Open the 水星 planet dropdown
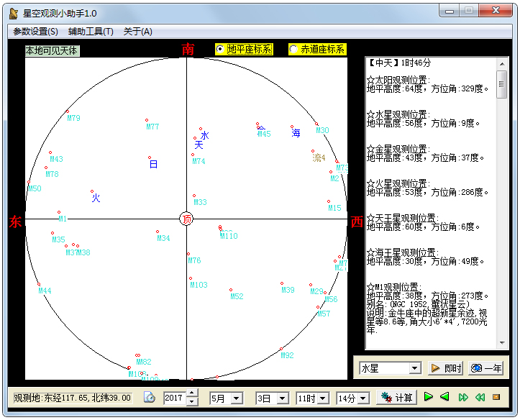 pyautogui.click(x=414, y=368)
